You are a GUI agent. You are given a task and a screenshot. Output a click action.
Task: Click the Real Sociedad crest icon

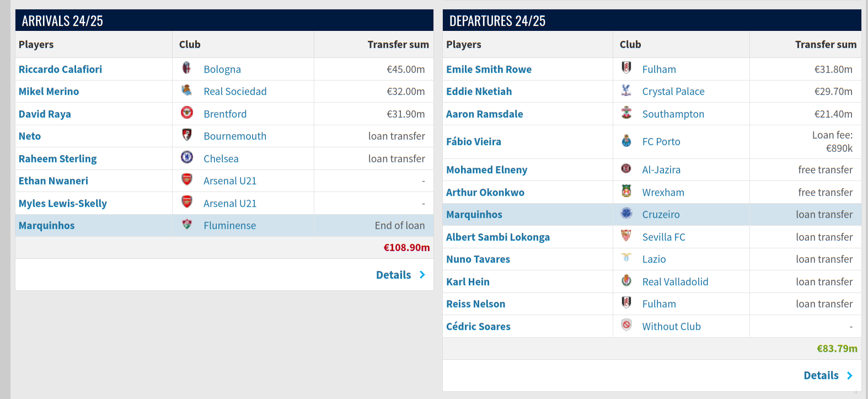(187, 90)
